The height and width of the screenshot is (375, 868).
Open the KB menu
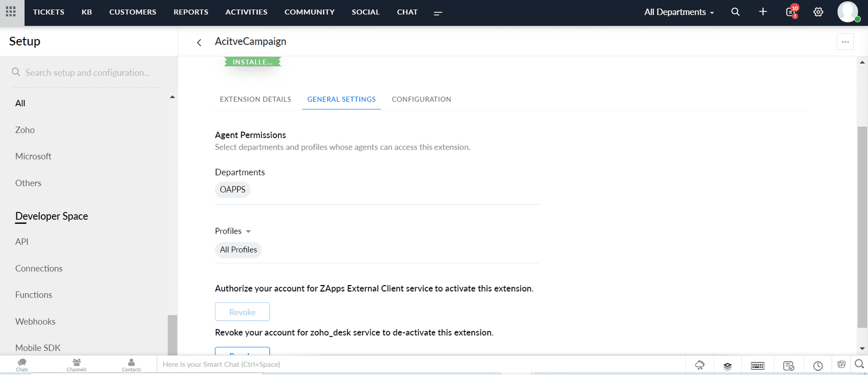pyautogui.click(x=87, y=12)
